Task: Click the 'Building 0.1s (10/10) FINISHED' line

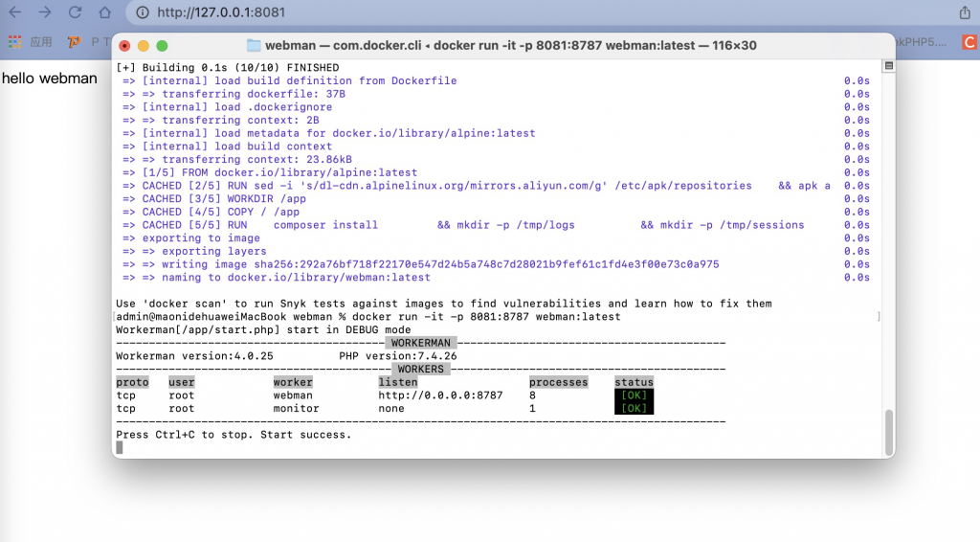Action: tap(228, 68)
